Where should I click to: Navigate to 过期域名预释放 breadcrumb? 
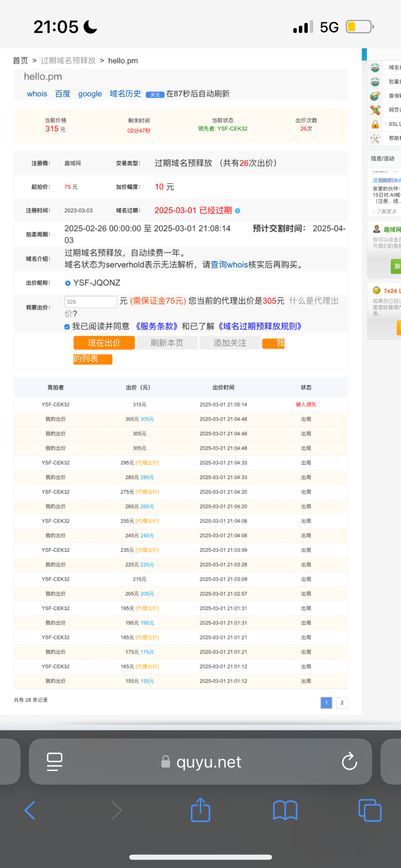pos(68,61)
